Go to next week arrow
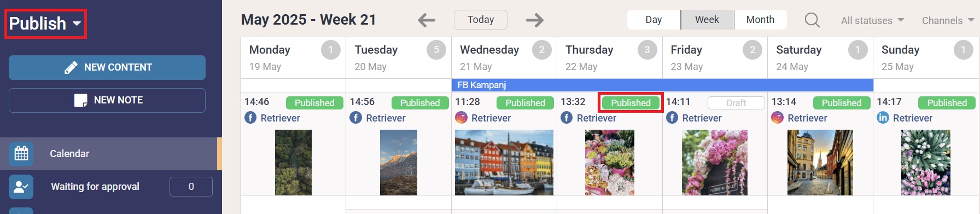 pyautogui.click(x=535, y=20)
